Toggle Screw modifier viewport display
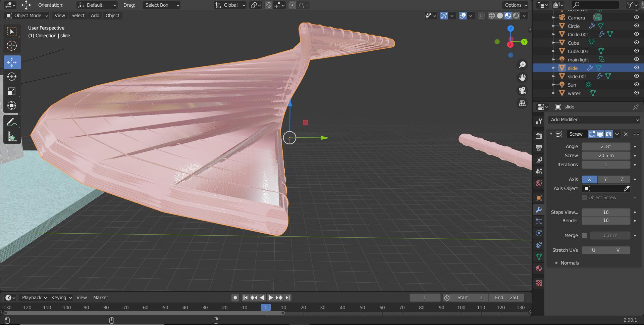 click(x=600, y=134)
